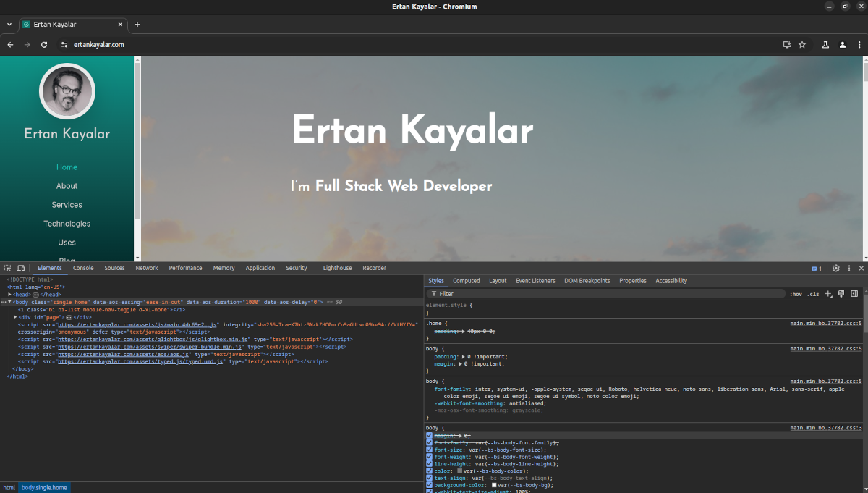The width and height of the screenshot is (868, 493).
Task: Open the background-color swatch picker
Action: (x=495, y=484)
